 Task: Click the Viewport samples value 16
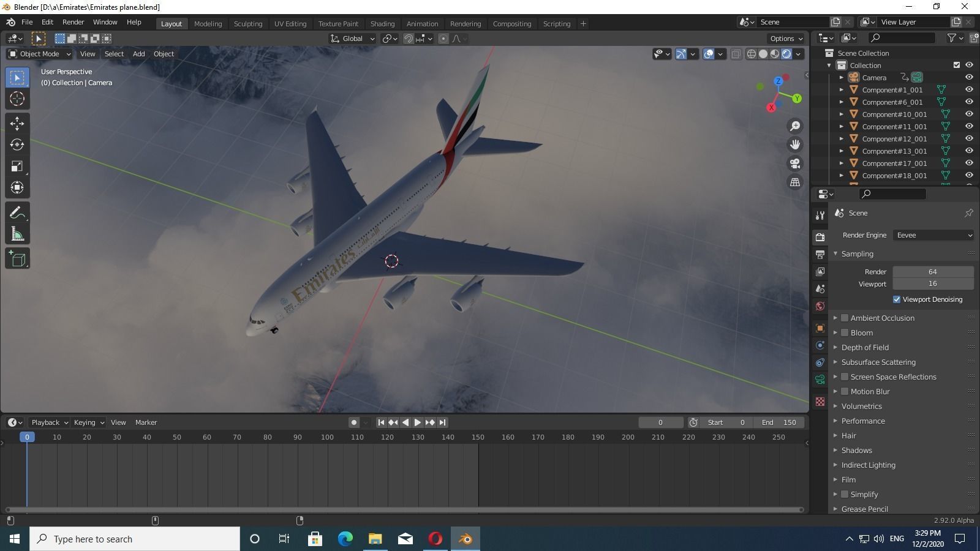click(933, 283)
